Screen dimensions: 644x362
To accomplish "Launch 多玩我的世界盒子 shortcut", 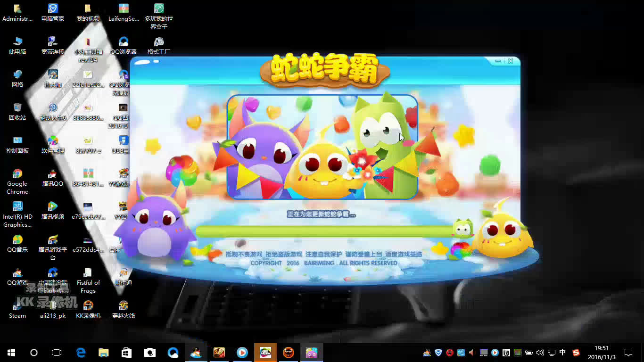I will point(159,16).
